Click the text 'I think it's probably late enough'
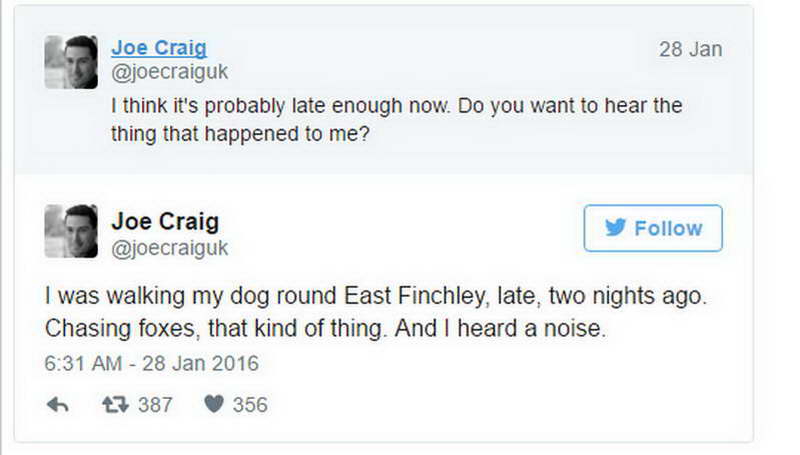This screenshot has height=455, width=800. point(257,106)
